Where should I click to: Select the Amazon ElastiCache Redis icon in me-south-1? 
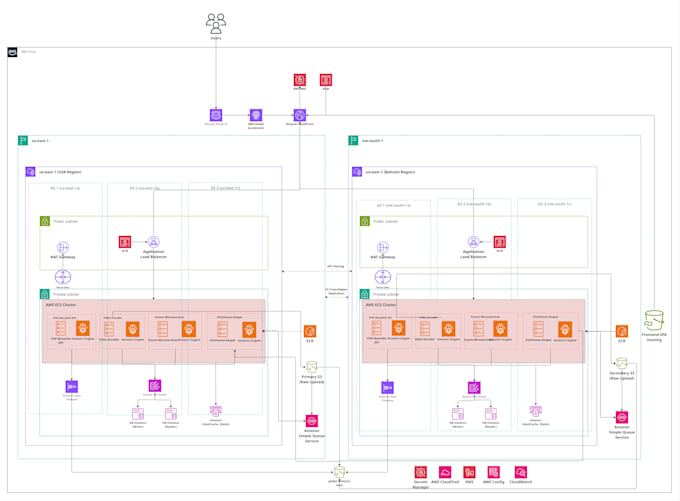[x=536, y=411]
